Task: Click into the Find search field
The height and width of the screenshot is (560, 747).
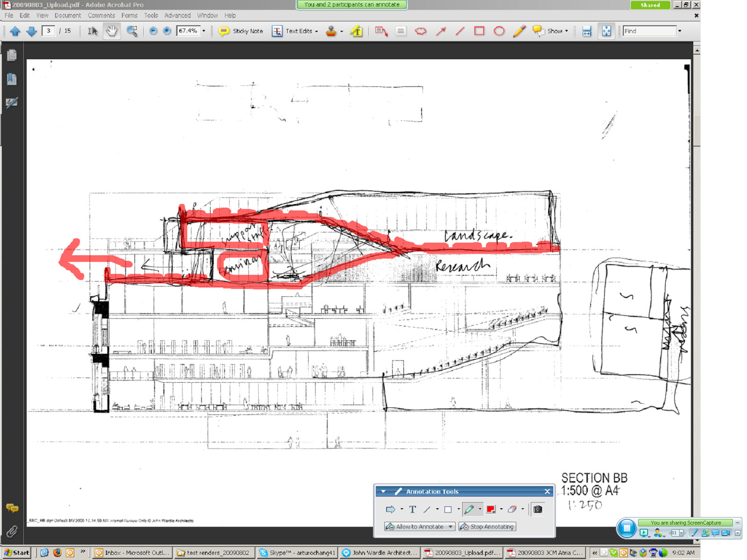Action: (x=649, y=31)
